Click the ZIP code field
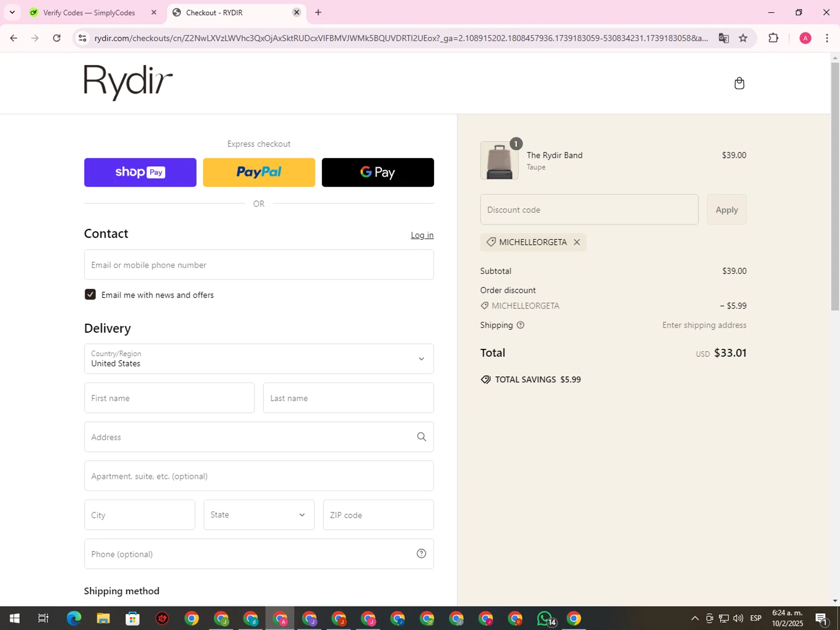Screen dimensions: 840x630 (378, 515)
